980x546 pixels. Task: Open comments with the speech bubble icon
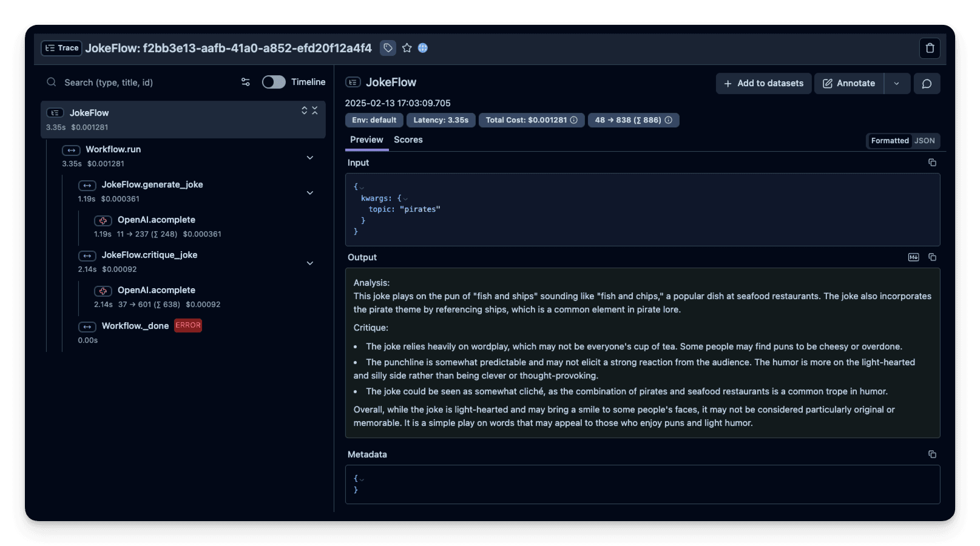click(927, 83)
